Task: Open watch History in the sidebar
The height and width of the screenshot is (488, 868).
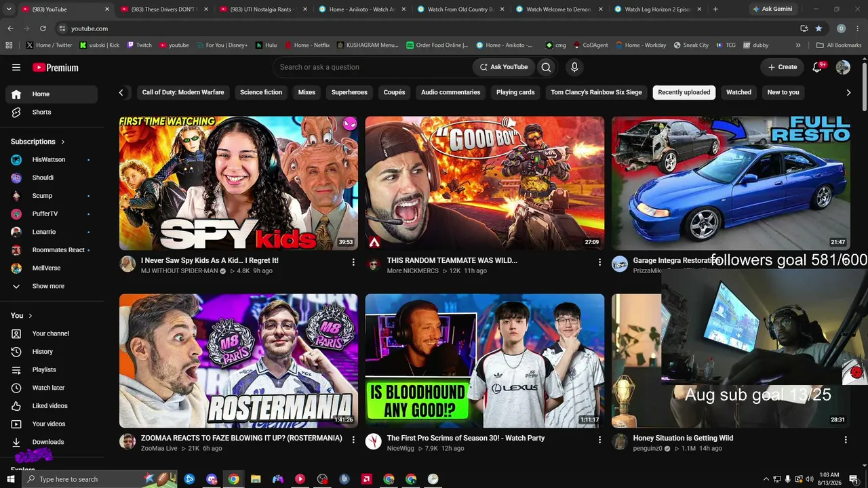Action: point(52,352)
